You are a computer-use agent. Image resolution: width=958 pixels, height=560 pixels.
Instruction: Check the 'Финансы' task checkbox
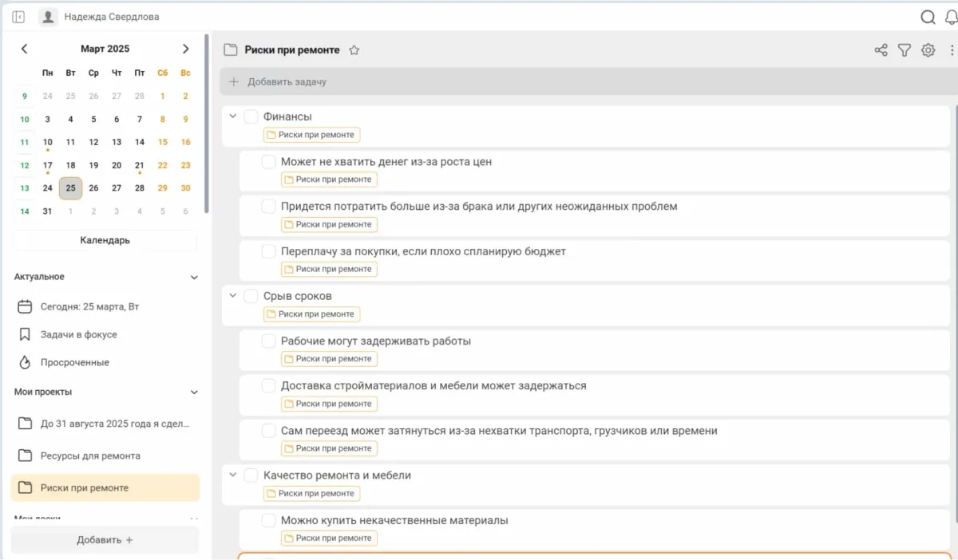click(251, 116)
